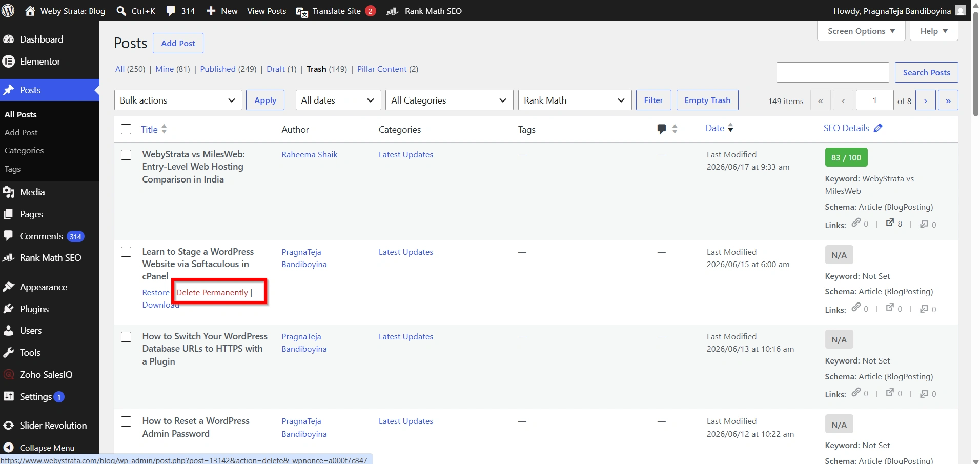
Task: Open the Bulk actions dropdown
Action: [178, 100]
